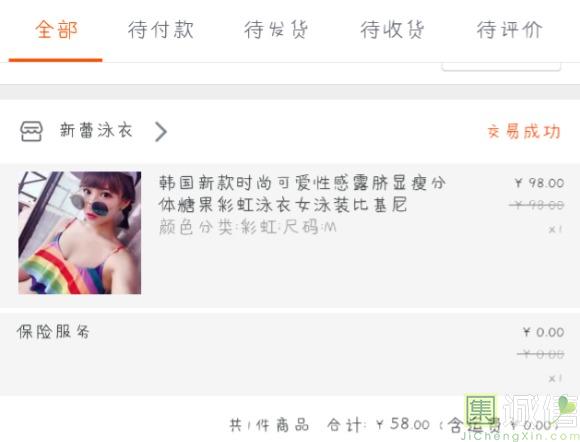Open the 韩国新款时尚 product title

click(302, 194)
